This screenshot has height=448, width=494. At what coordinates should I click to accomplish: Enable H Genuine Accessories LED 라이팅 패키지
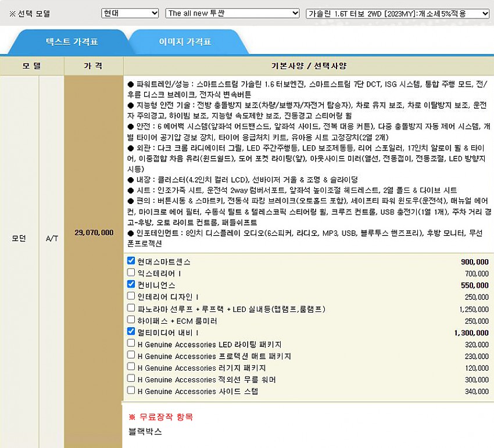coord(131,343)
